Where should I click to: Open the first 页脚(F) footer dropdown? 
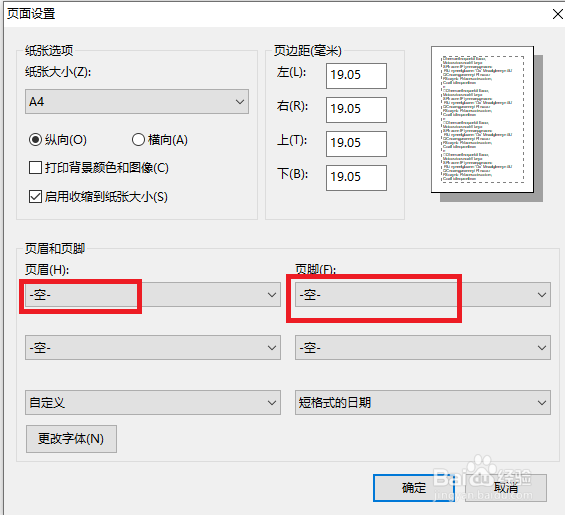click(x=422, y=295)
